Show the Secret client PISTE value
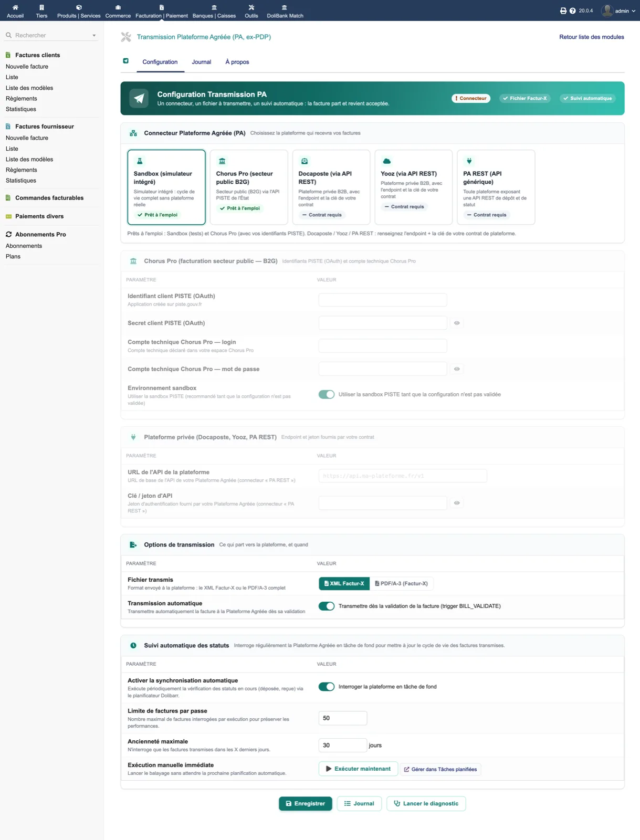The width and height of the screenshot is (640, 840). coord(457,323)
